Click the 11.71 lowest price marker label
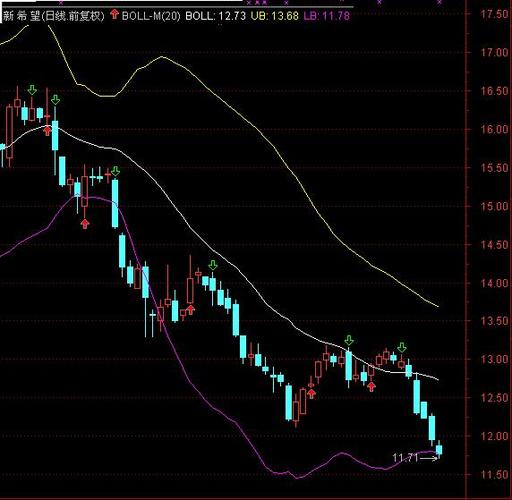 [x=405, y=458]
